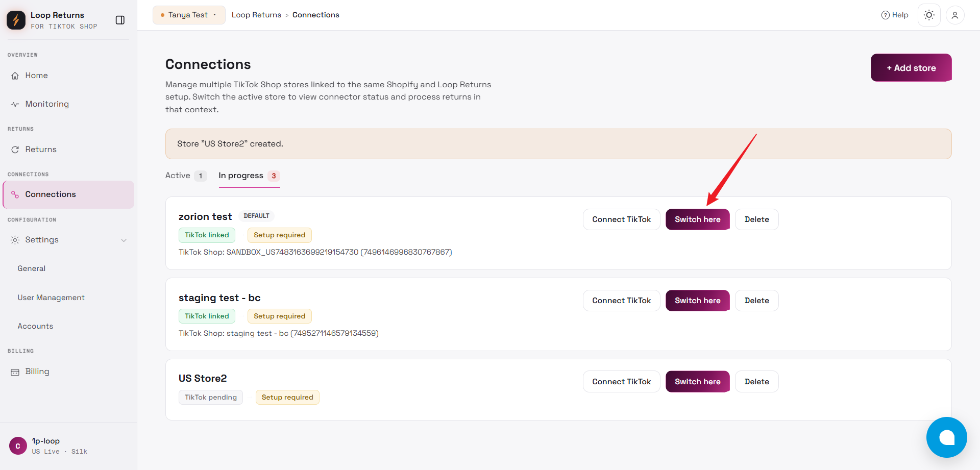Open the user profile icon
Image resolution: width=980 pixels, height=470 pixels.
[955, 15]
